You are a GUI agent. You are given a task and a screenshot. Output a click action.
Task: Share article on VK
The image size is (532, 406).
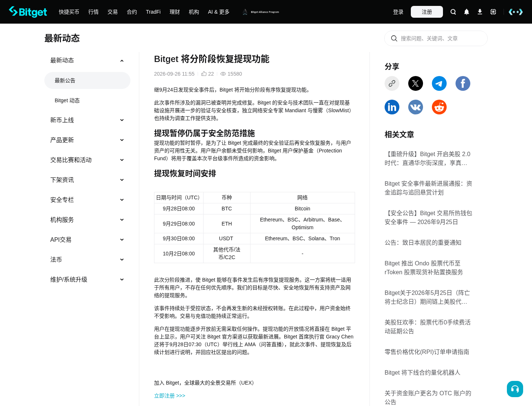tap(416, 107)
